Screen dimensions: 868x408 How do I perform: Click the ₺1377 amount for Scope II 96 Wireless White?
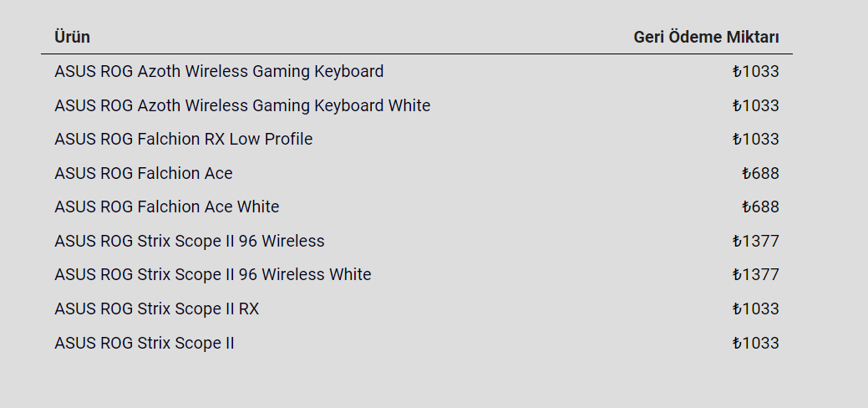pos(755,274)
